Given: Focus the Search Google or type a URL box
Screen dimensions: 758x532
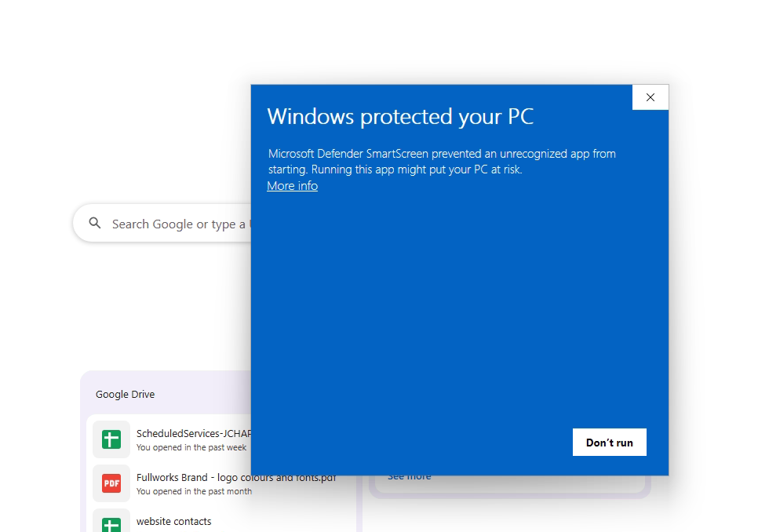Looking at the screenshot, I should tap(162, 224).
